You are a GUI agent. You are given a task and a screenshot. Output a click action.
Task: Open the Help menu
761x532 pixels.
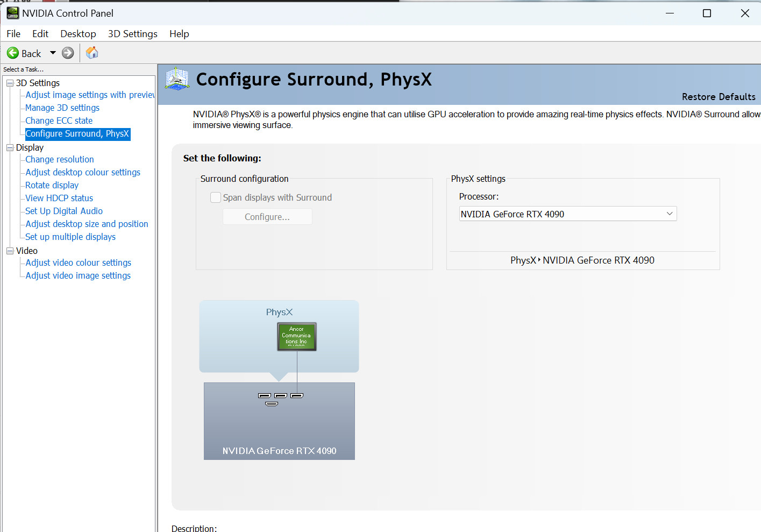[x=179, y=34]
